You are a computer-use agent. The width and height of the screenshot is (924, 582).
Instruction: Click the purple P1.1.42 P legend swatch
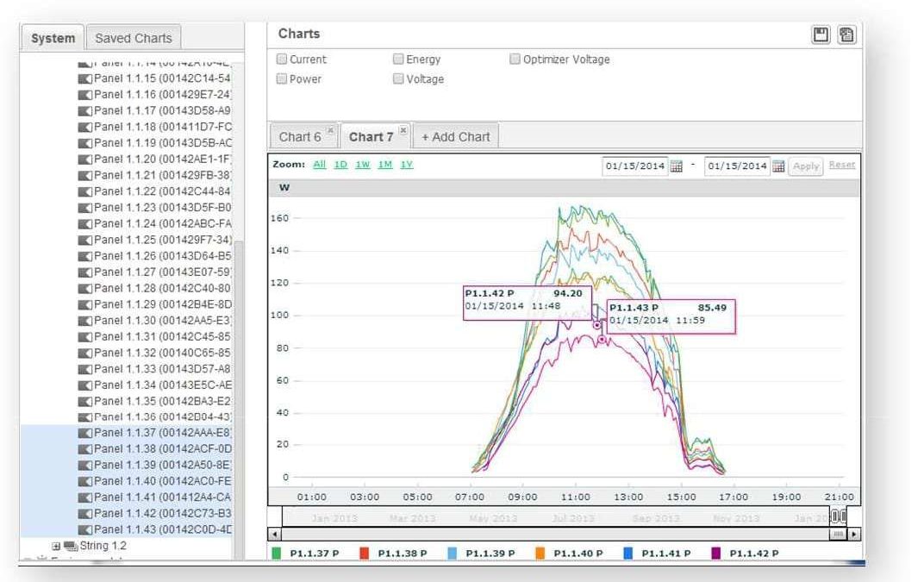(x=716, y=554)
